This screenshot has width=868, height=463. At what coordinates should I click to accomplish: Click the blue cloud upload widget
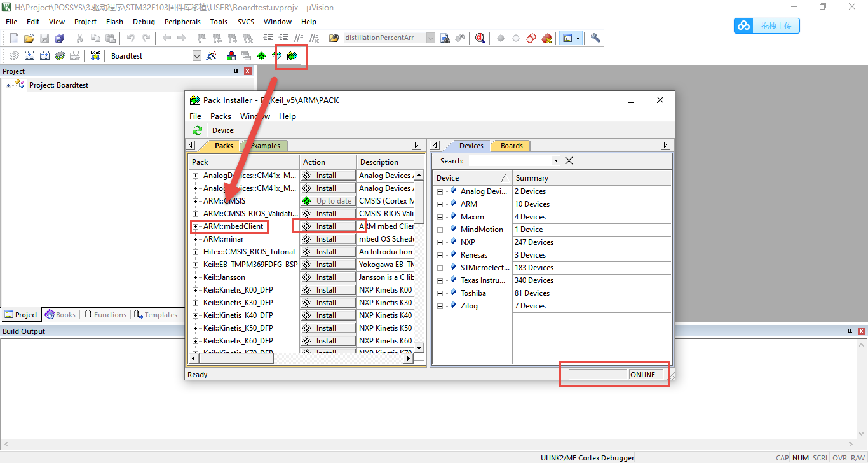767,26
